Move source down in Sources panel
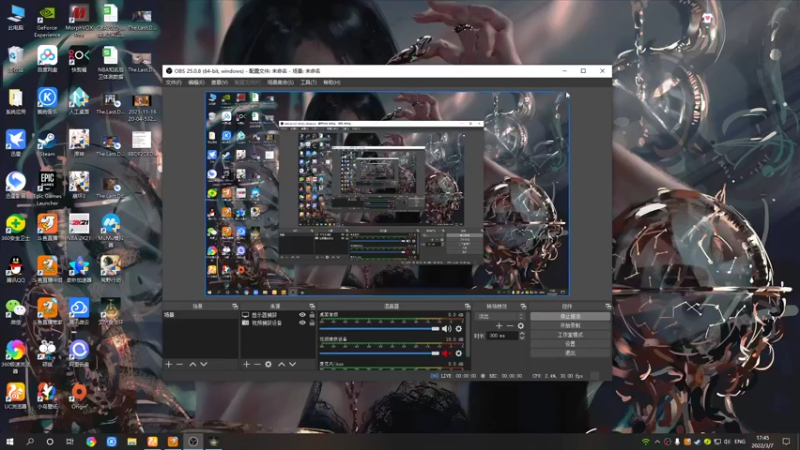This screenshot has width=800, height=450. click(x=292, y=364)
